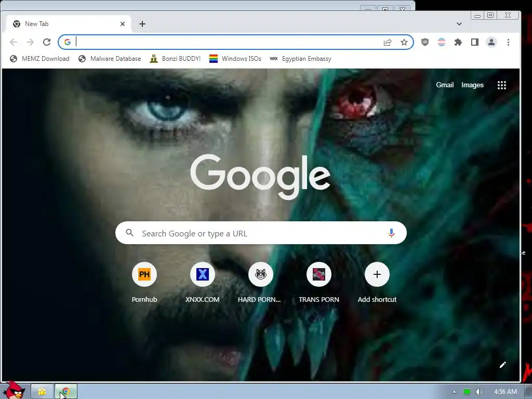Select the New Tab tab
This screenshot has height=399, width=532.
pos(69,24)
